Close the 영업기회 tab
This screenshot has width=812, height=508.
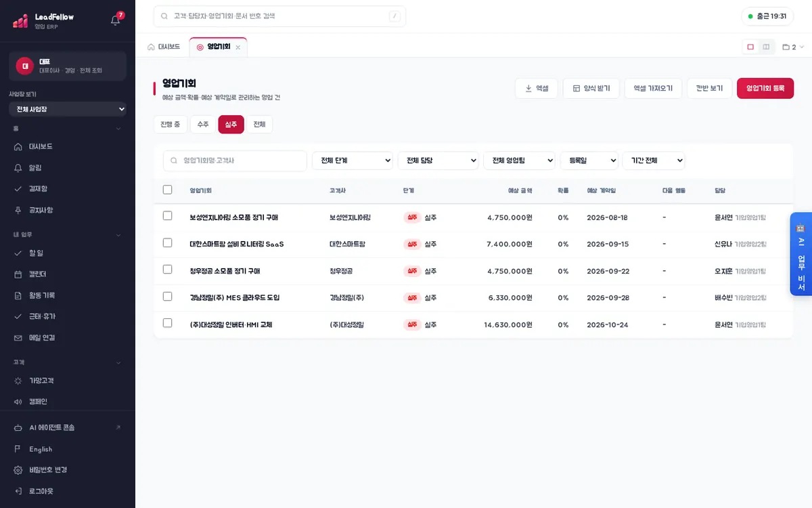(x=238, y=47)
